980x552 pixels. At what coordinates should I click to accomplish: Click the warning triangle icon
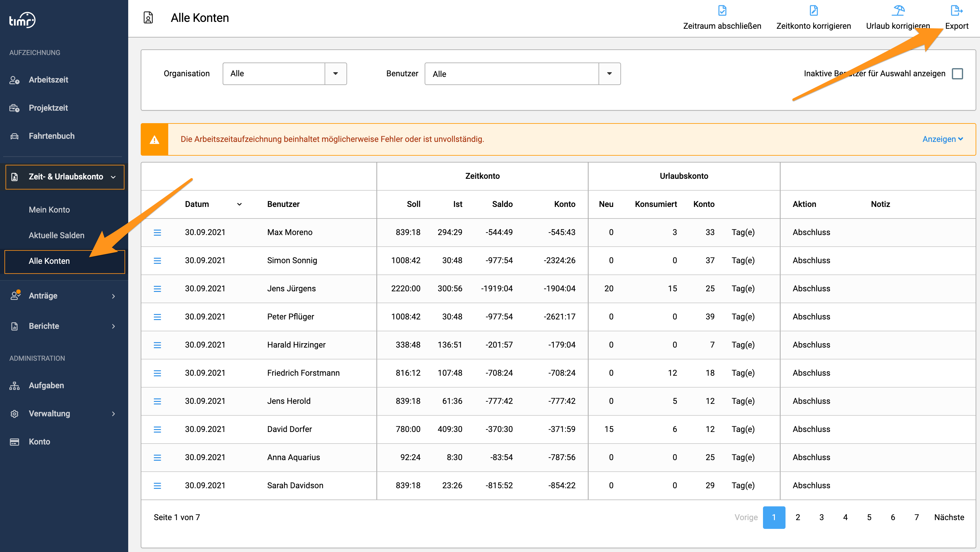154,139
